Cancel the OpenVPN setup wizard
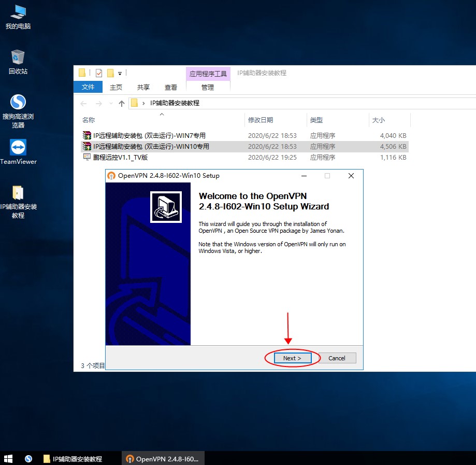 (337, 358)
